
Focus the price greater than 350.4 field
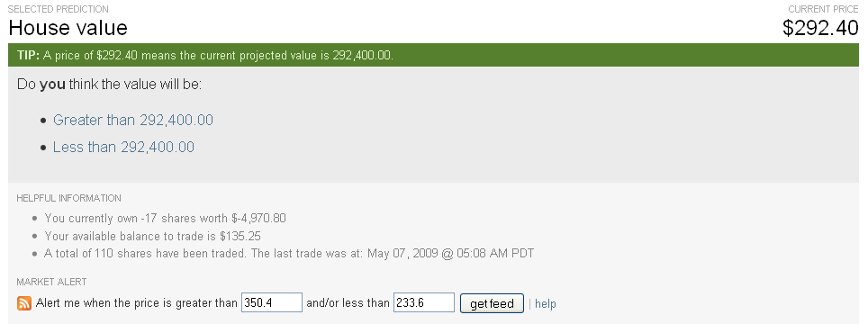tap(272, 302)
